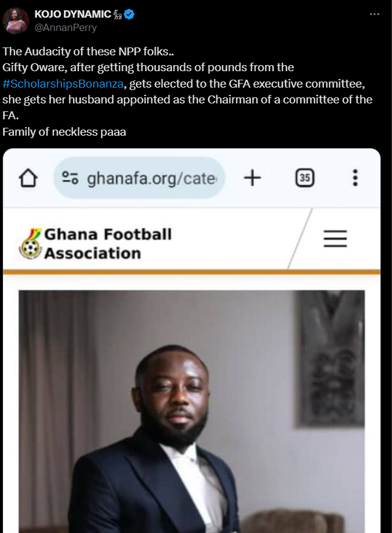Click the home icon in the browser bar
Screen dimensions: 392x533
point(29,178)
